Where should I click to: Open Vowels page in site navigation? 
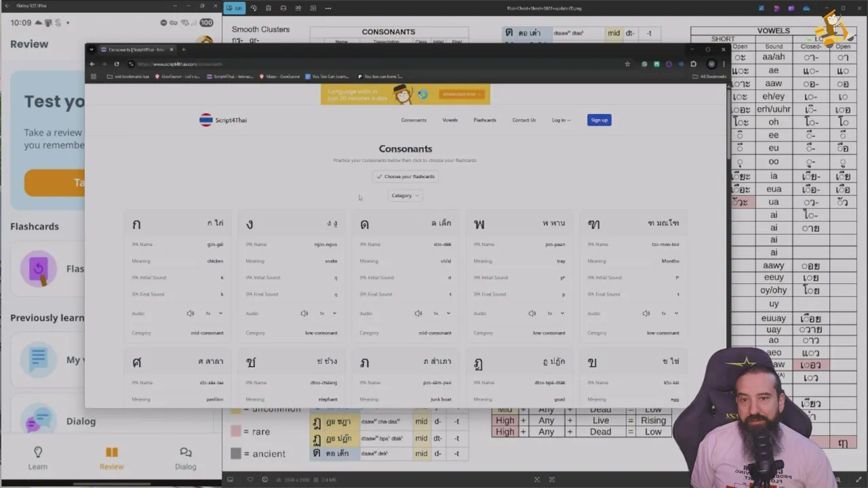[x=450, y=120]
